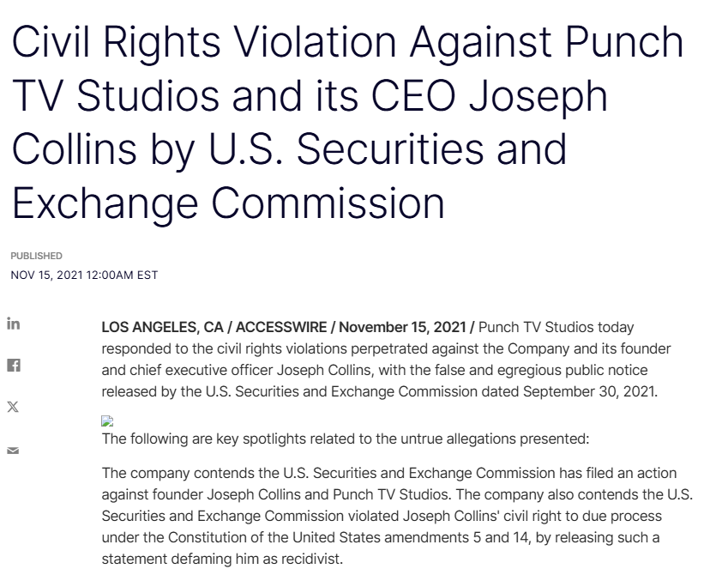This screenshot has width=728, height=575.
Task: Click "chief executive officer Joseph Collins" in first paragraph
Action: [246, 370]
